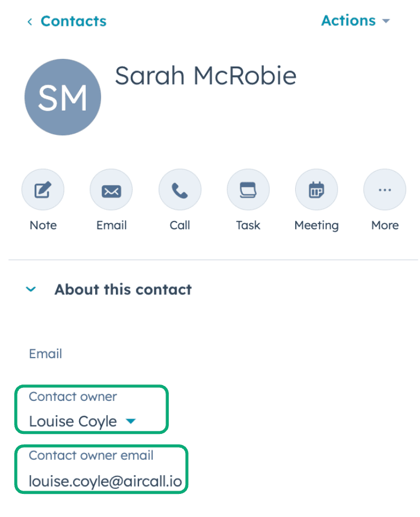
Task: Click the Contact owner field label
Action: (73, 397)
